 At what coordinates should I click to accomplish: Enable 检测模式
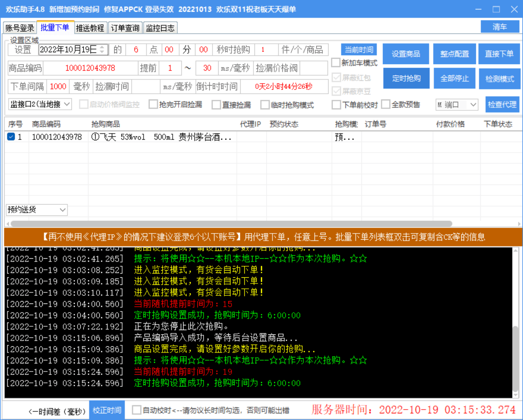(500, 78)
